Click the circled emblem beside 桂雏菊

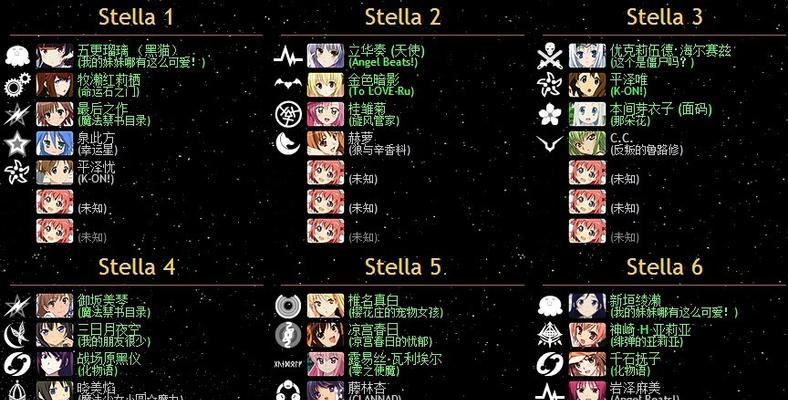pos(288,114)
